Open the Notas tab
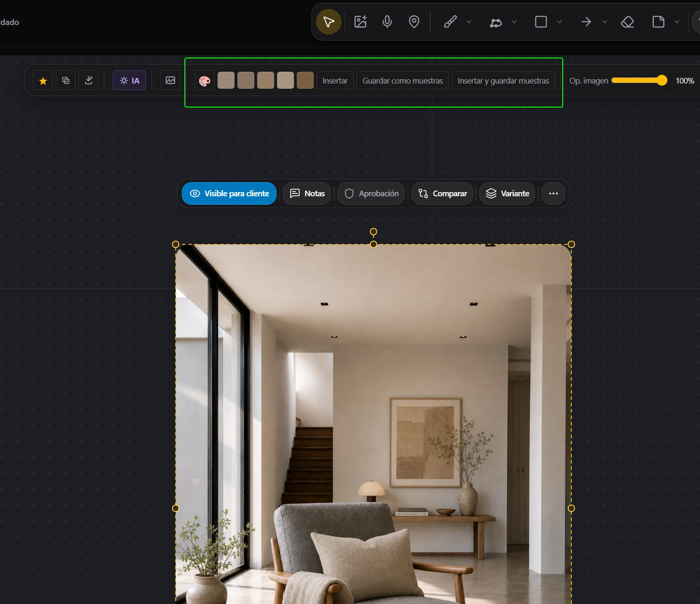700x604 pixels. coord(307,193)
